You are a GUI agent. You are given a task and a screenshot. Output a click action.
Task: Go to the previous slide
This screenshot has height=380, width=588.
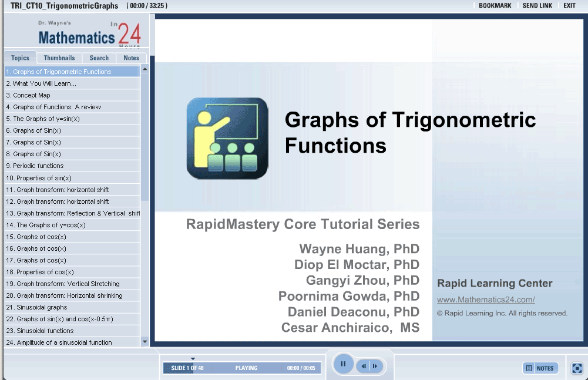(364, 366)
